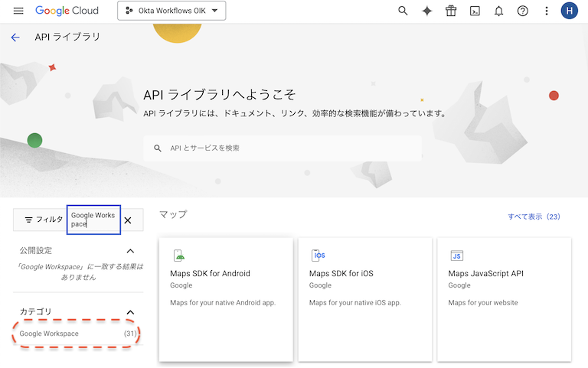Open the notifications bell
588x368 pixels.
coord(498,11)
